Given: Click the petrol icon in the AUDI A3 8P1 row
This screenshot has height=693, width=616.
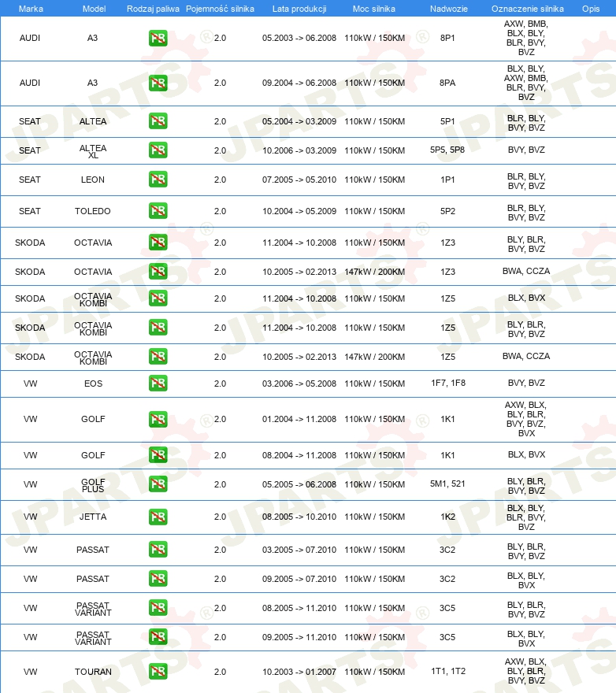Looking at the screenshot, I should (158, 38).
